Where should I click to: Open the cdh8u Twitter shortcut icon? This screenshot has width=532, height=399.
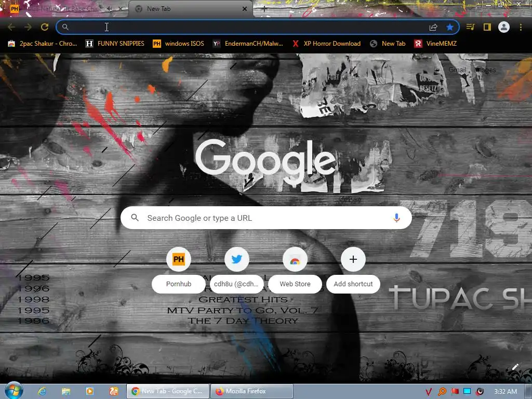pos(237,260)
